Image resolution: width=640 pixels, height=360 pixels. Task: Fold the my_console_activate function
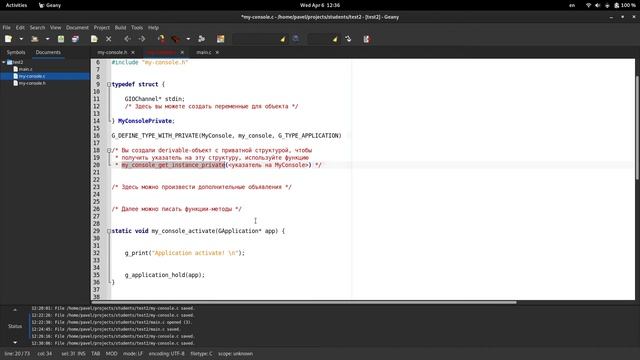point(109,231)
